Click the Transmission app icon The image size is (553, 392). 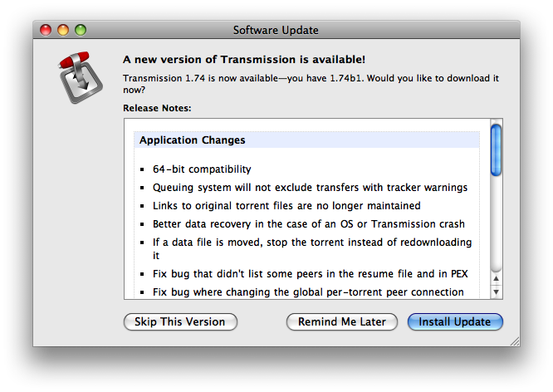81,77
